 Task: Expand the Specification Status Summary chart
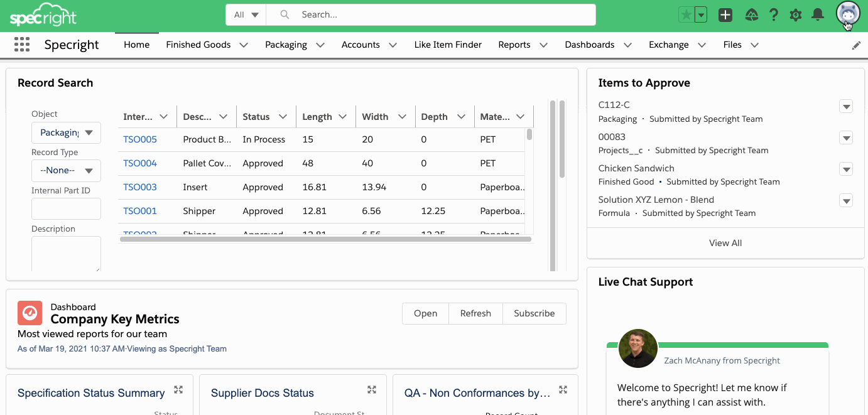pyautogui.click(x=178, y=390)
